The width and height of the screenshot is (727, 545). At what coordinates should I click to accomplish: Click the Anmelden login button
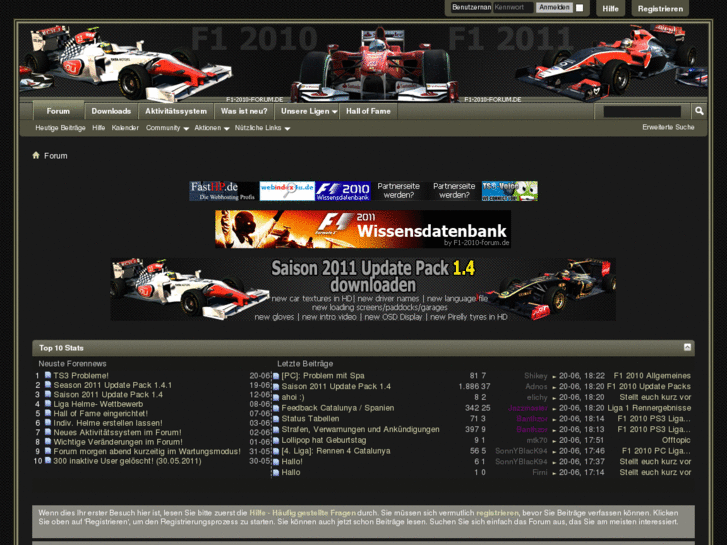click(x=554, y=8)
